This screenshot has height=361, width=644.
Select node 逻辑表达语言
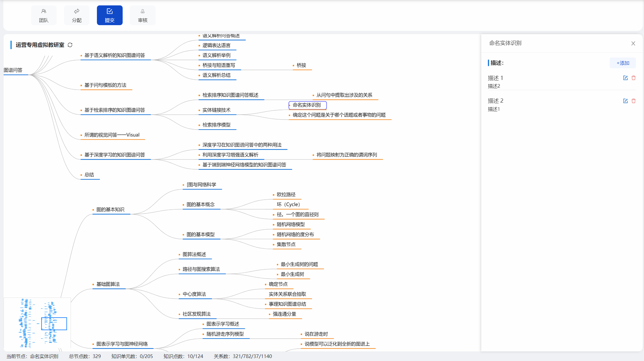coord(216,45)
